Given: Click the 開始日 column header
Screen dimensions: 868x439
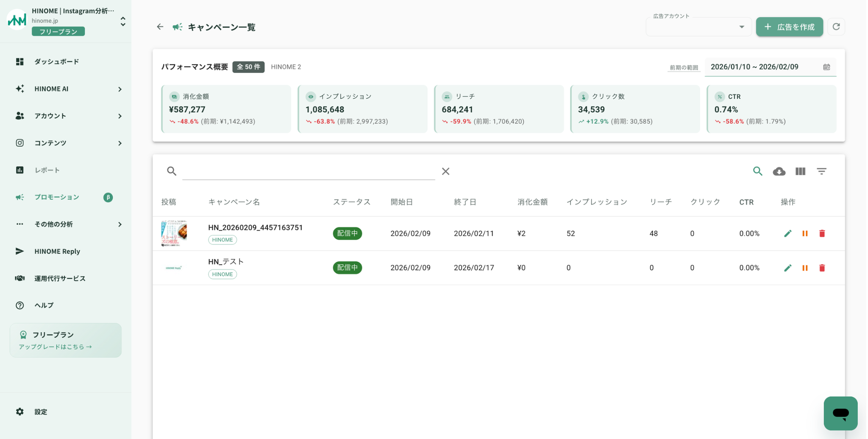Looking at the screenshot, I should 401,202.
